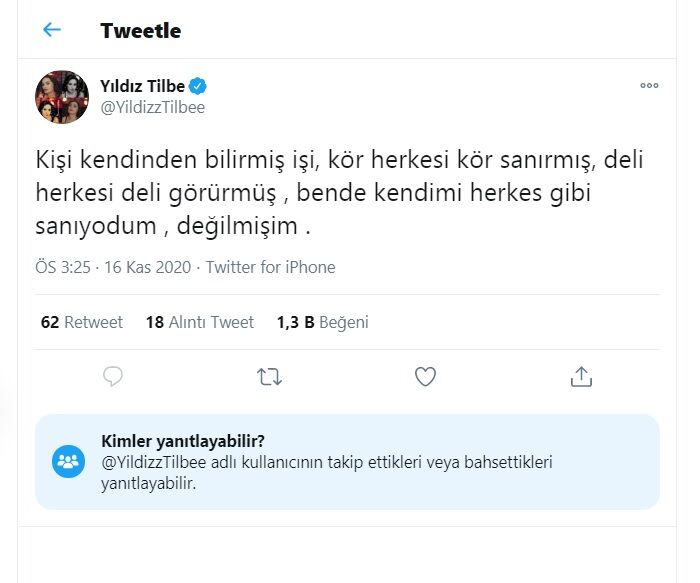Viewport: 700px width, 583px height.
Task: Click the back arrow icon
Action: click(52, 30)
